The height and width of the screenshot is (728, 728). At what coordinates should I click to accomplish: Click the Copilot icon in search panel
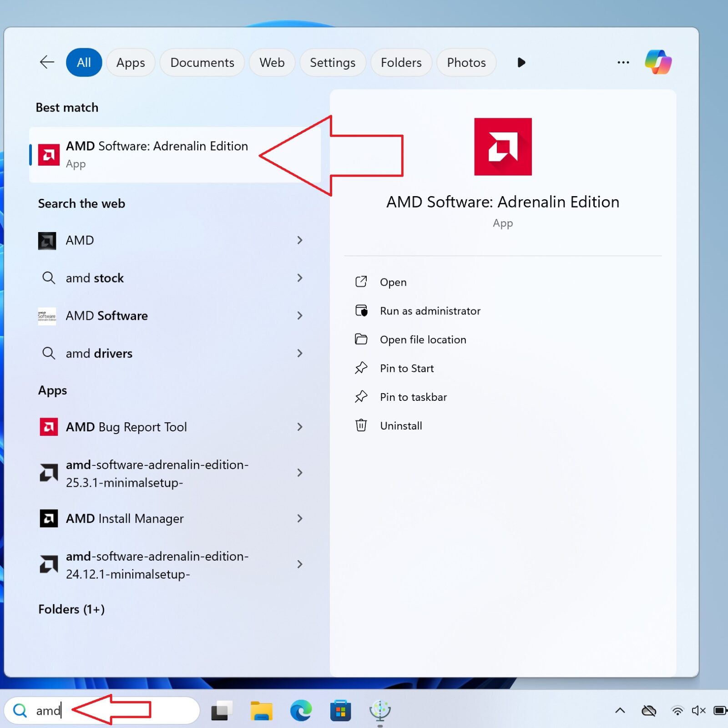[x=658, y=62]
